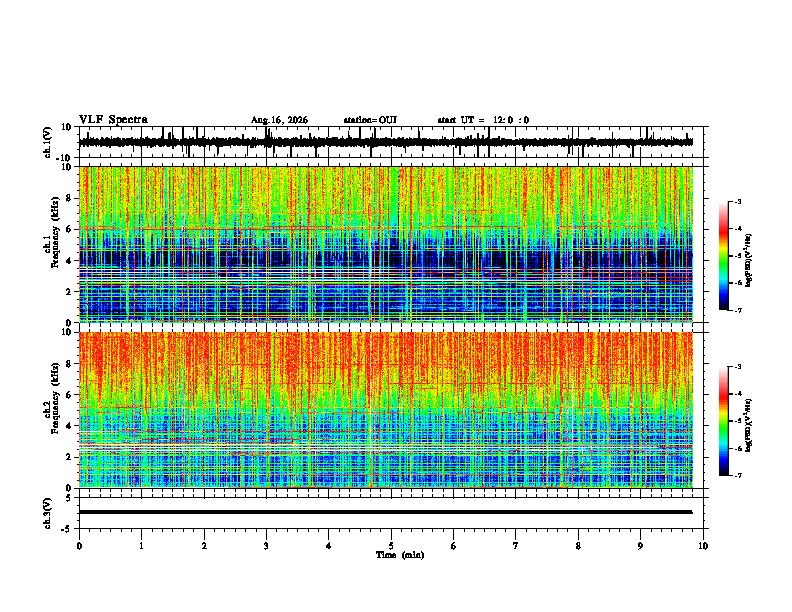
Task: Click the "4" label on the time axis
Action: [329, 546]
